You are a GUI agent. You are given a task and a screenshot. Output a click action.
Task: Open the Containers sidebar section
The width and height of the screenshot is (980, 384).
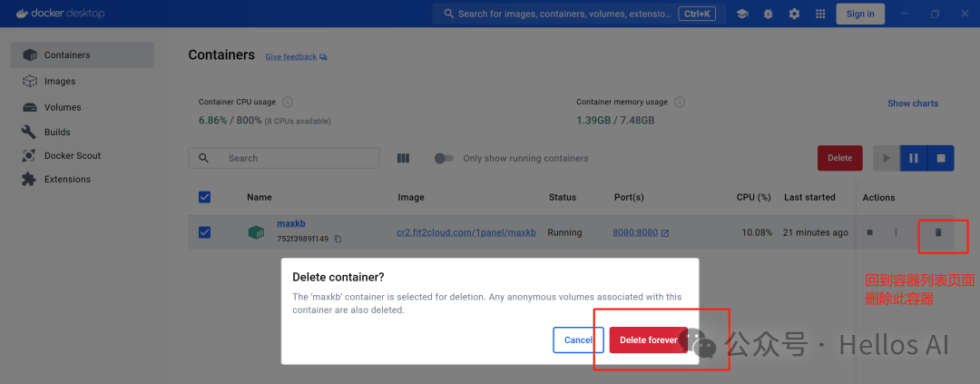point(82,55)
